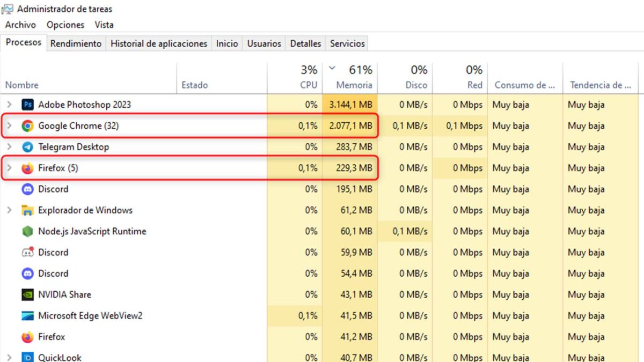
Task: Select the Node.js JavaScript Runtime name
Action: pyautogui.click(x=92, y=232)
